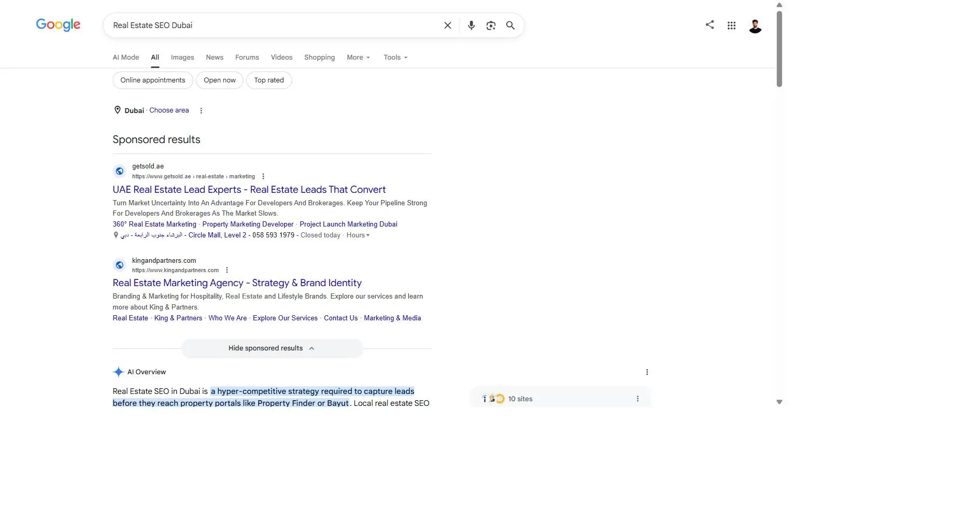The image size is (980, 508).
Task: Click the Choose area link
Action: [x=169, y=110]
